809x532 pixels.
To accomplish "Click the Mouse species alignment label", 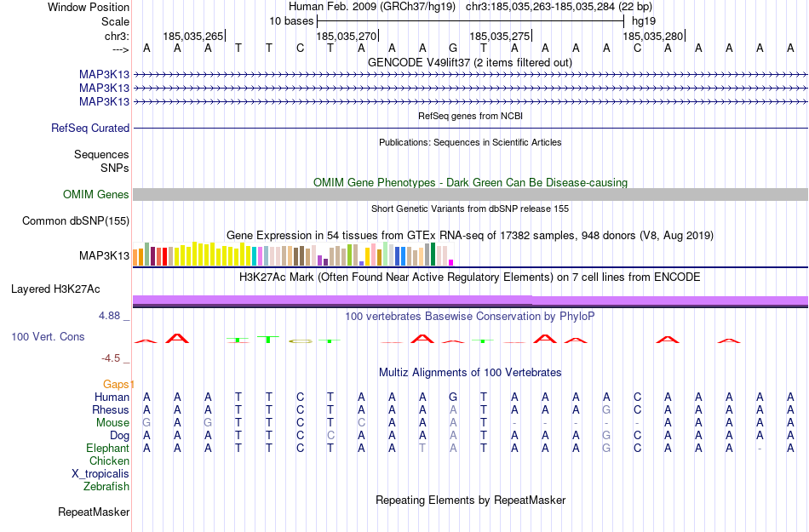I will point(112,423).
